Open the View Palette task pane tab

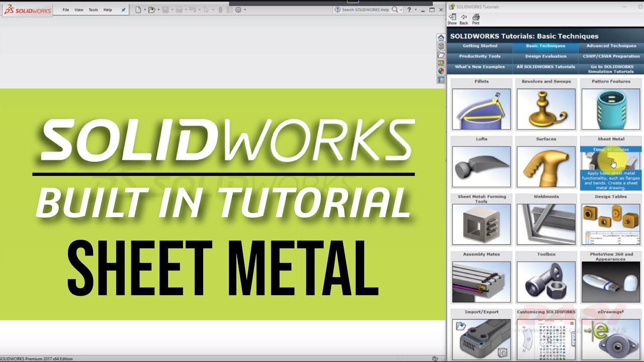point(441,63)
